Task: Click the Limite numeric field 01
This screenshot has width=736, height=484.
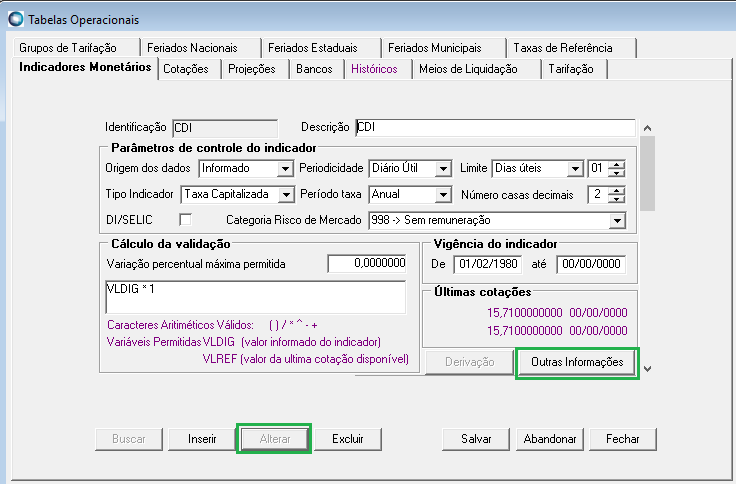Action: point(598,169)
